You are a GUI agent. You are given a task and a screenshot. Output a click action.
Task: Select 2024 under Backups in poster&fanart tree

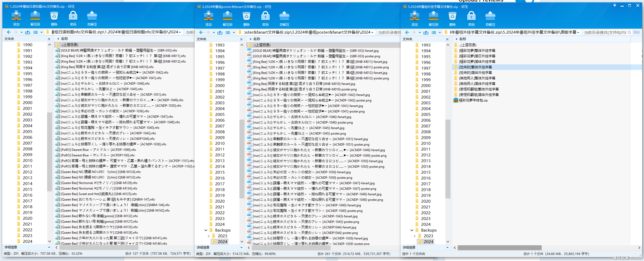(222, 242)
